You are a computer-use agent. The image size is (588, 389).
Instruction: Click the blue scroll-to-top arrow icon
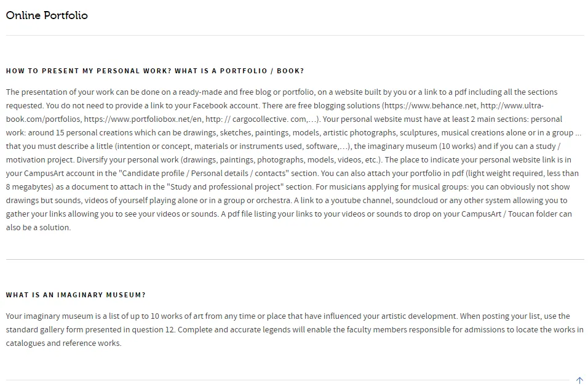(x=579, y=380)
